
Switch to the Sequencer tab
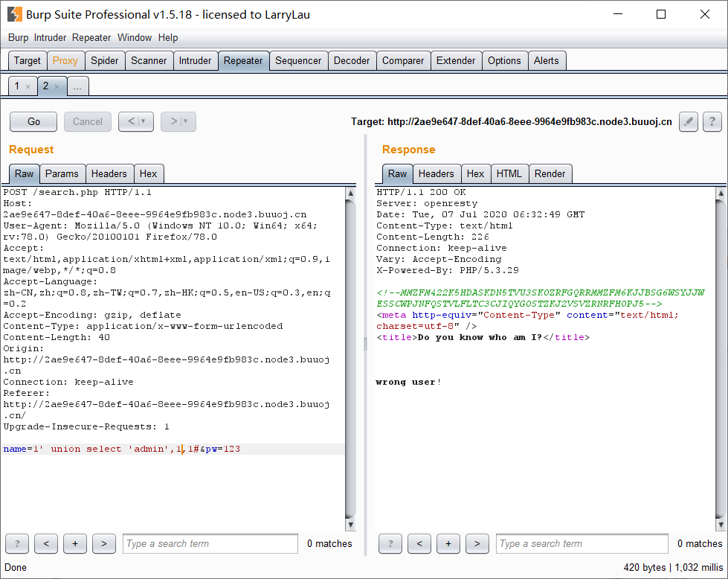coord(298,61)
